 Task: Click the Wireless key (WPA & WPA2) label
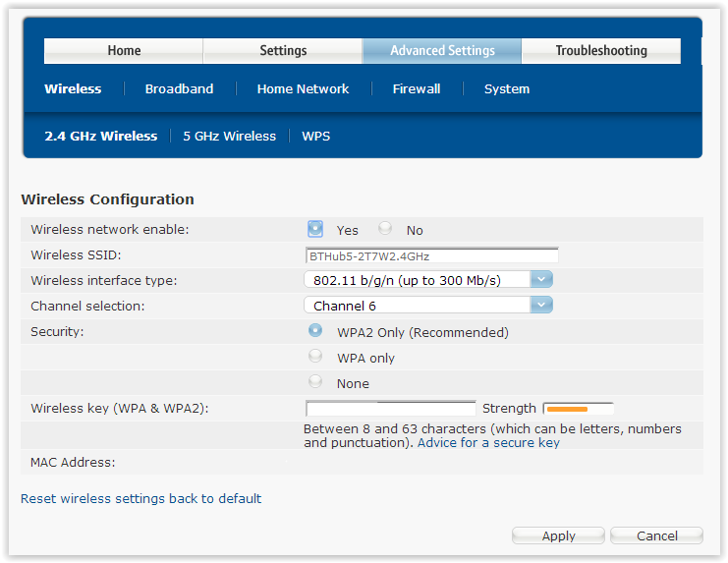120,409
